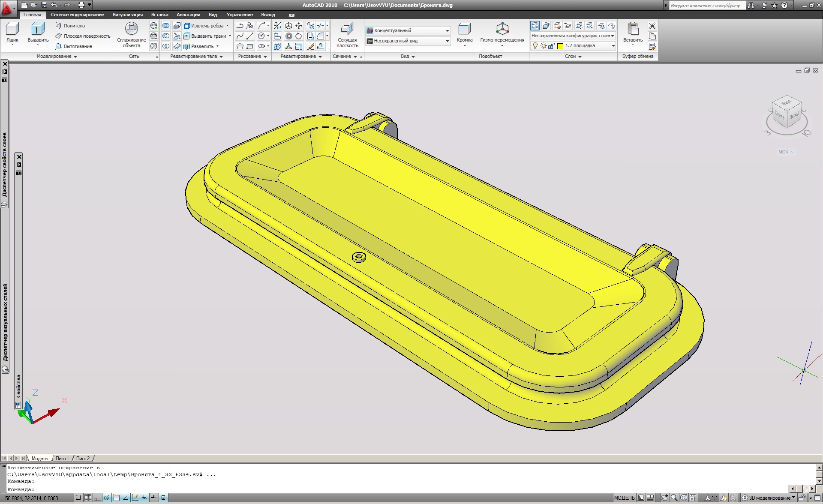Viewport: 823px width, 504px height.
Task: Click the Извлечь ребра (Extract edges) tool
Action: click(x=204, y=26)
